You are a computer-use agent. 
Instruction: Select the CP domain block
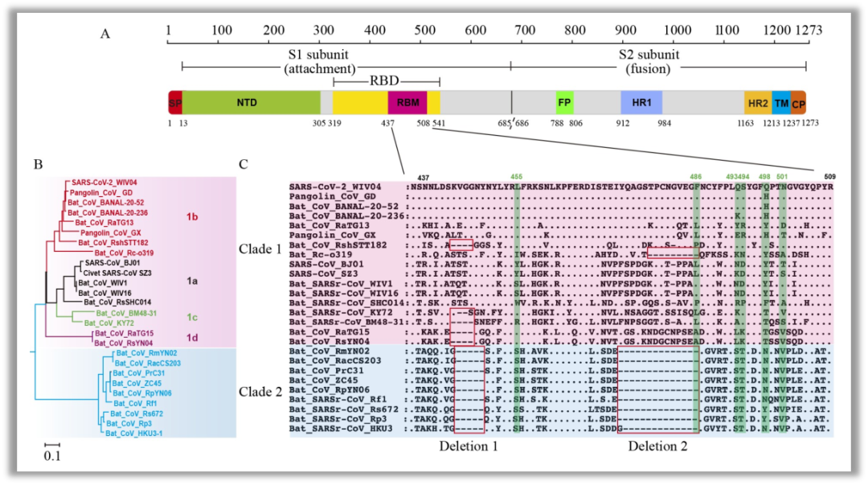pyautogui.click(x=798, y=103)
